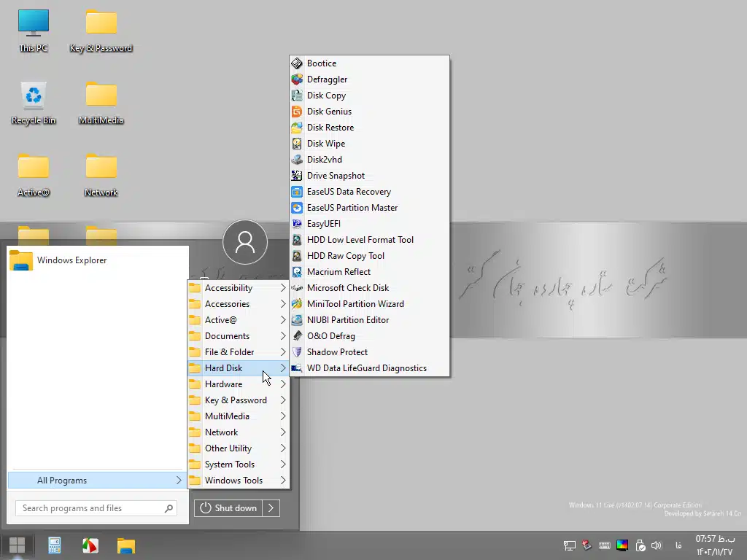Select Disk Genius from the list
The width and height of the screenshot is (747, 560).
[328, 112]
